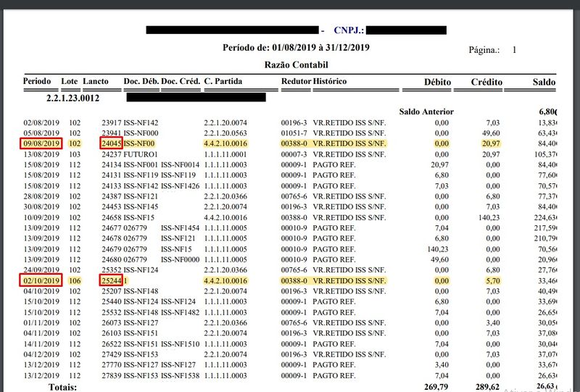Click the Redutor column header
Screen dimensions: 580x392
tap(296, 81)
